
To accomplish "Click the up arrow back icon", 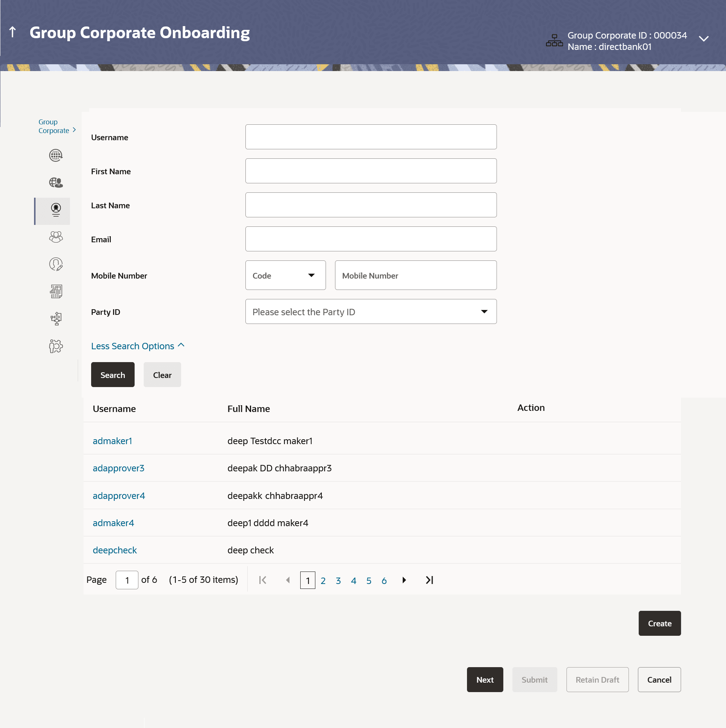I will 12,32.
